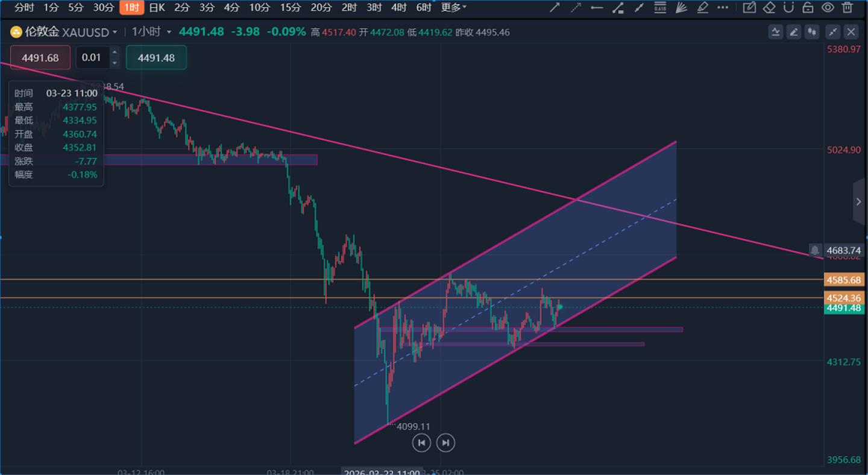Select the Gann fan lines tool

[681, 8]
